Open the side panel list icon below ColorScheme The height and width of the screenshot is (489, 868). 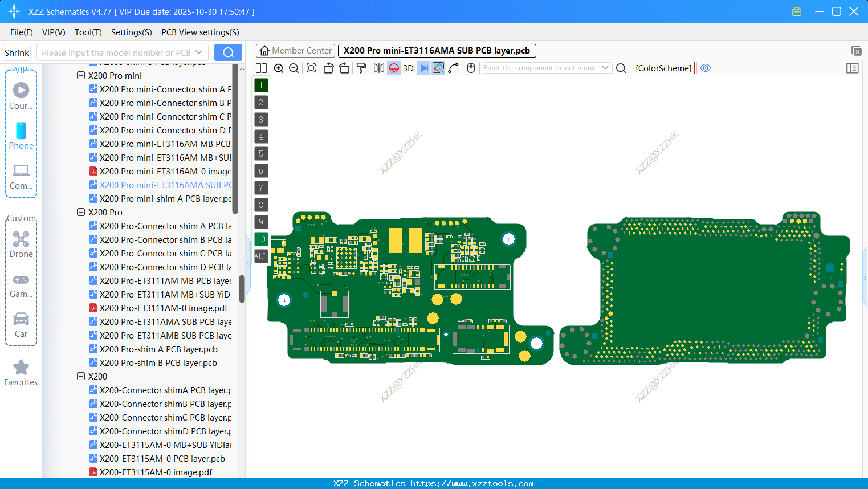(853, 68)
